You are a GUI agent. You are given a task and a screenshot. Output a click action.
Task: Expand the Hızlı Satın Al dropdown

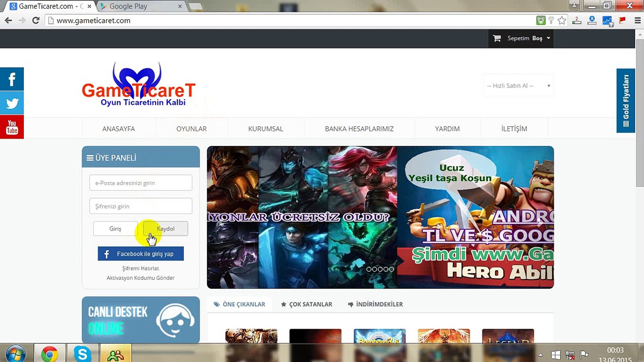[x=518, y=85]
